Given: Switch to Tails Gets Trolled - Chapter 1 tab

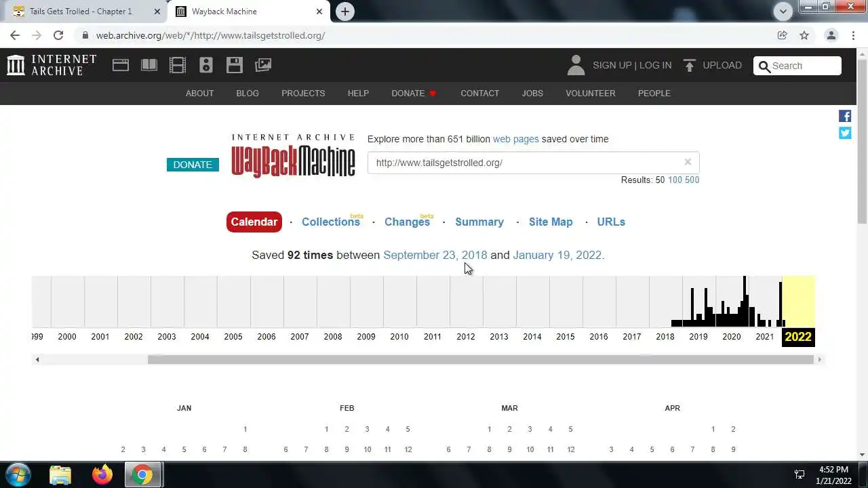Looking at the screenshot, I should tap(80, 12).
